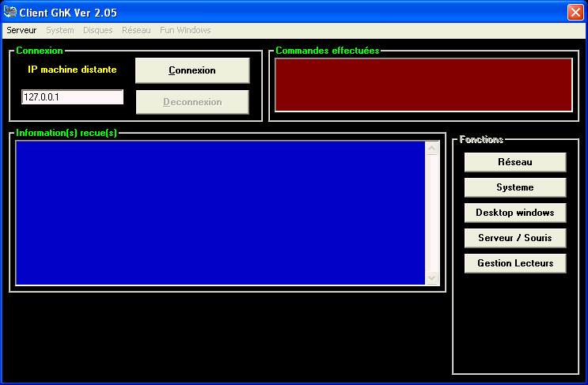Open the Réseau menu in menu bar
This screenshot has height=385, width=588.
tap(136, 30)
